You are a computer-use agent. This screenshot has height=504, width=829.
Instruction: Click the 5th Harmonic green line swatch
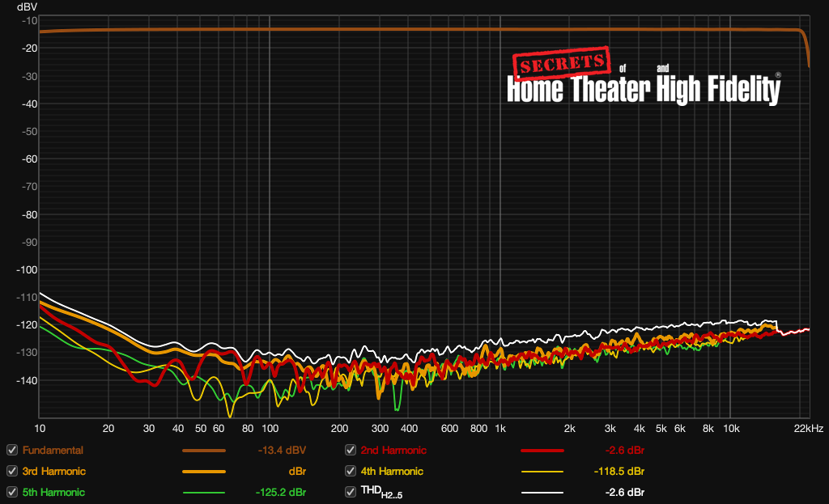pyautogui.click(x=203, y=493)
